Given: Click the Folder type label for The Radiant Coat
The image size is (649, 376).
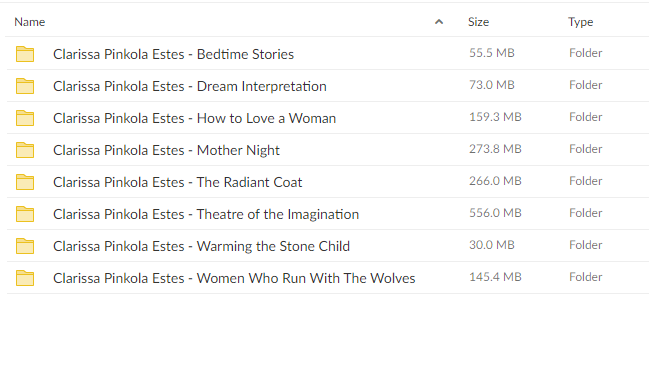Looking at the screenshot, I should pos(585,181).
